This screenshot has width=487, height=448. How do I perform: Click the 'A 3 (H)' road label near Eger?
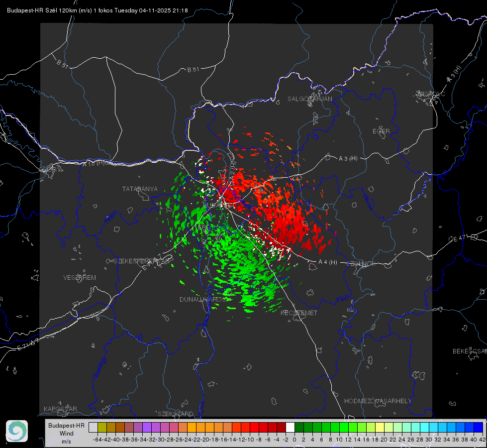pos(348,159)
